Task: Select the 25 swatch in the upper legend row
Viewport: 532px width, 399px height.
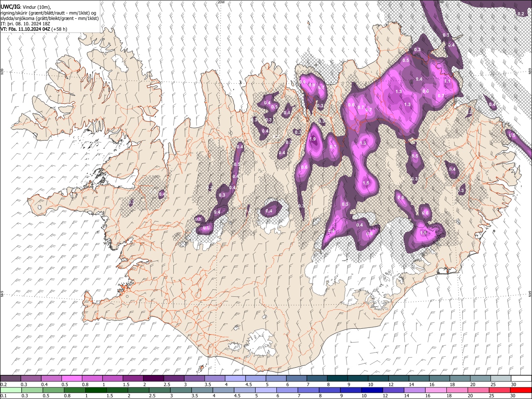Action: [x=501, y=379]
